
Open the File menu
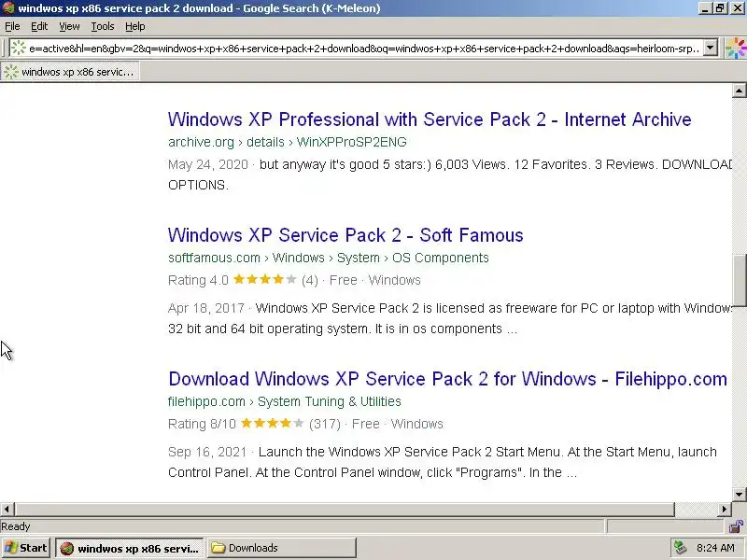(x=12, y=26)
